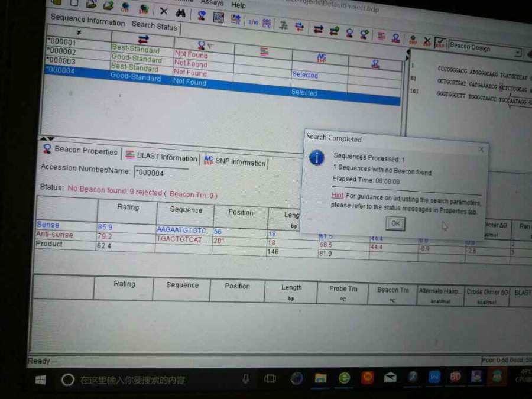Close the Search Completed dialog
The image size is (532, 399).
(481, 150)
